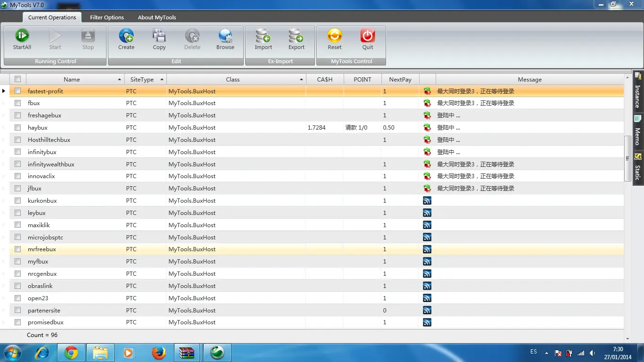Show hidden icons in the system tray
This screenshot has height=362, width=644.
(x=546, y=353)
